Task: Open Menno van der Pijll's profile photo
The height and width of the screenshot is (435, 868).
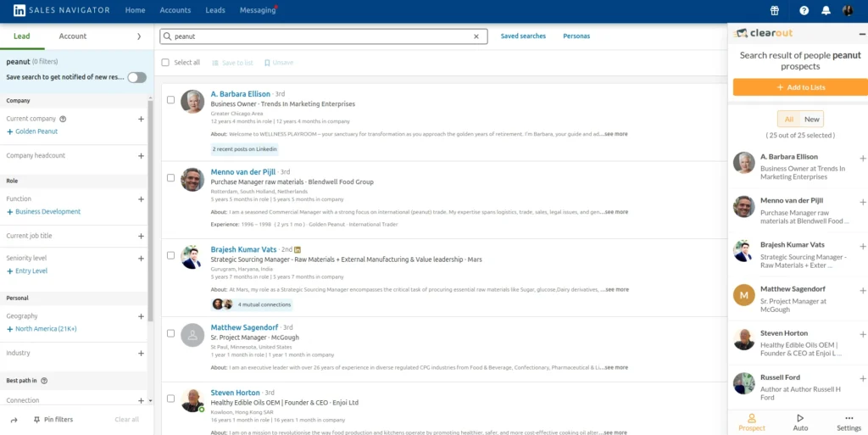Action: [x=192, y=179]
